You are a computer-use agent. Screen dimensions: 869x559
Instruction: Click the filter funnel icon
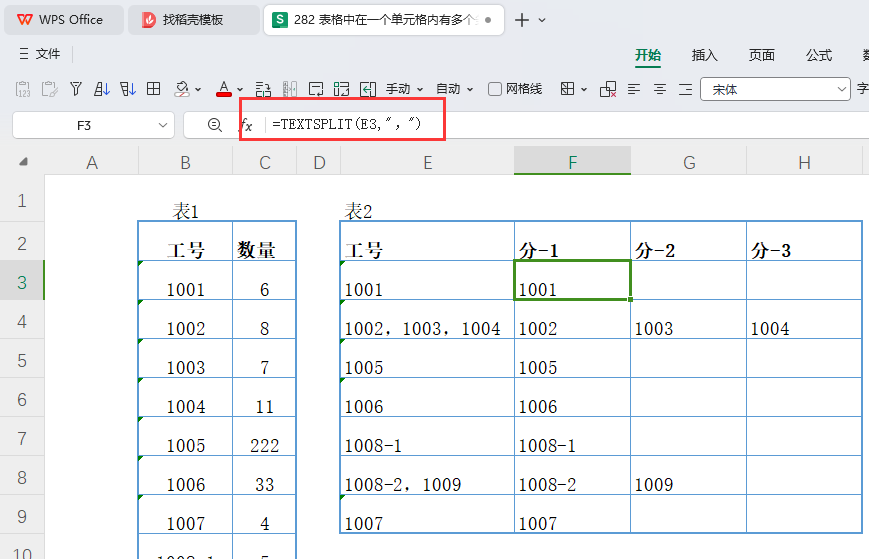[76, 89]
